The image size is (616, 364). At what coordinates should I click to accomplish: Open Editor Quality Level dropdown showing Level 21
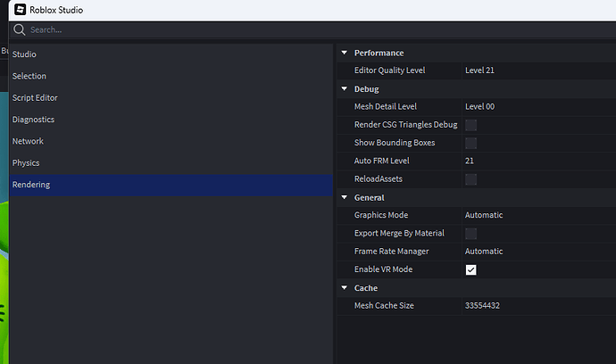tap(539, 70)
